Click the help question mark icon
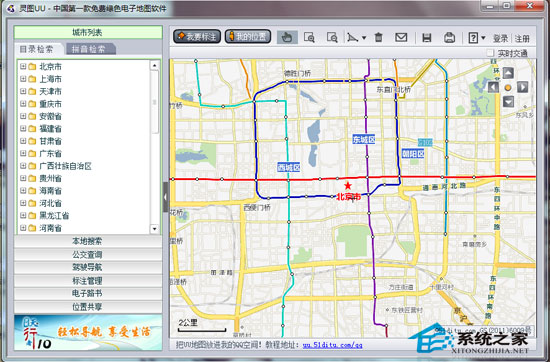The height and width of the screenshot is (362, 550). (473, 38)
